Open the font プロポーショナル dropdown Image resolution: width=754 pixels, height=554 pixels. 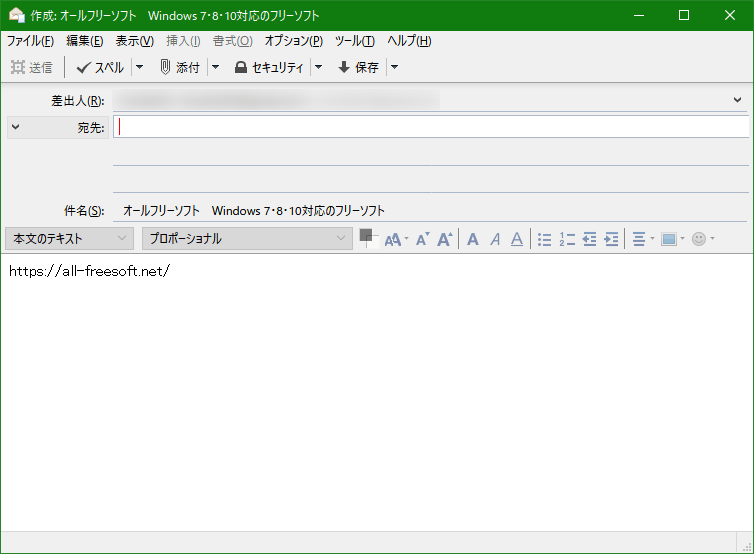(x=247, y=239)
